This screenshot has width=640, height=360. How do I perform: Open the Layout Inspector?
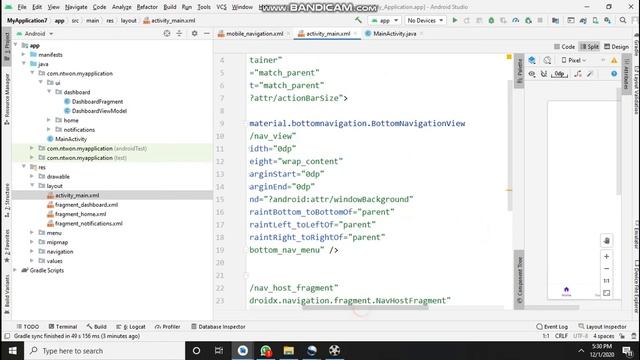click(x=602, y=327)
